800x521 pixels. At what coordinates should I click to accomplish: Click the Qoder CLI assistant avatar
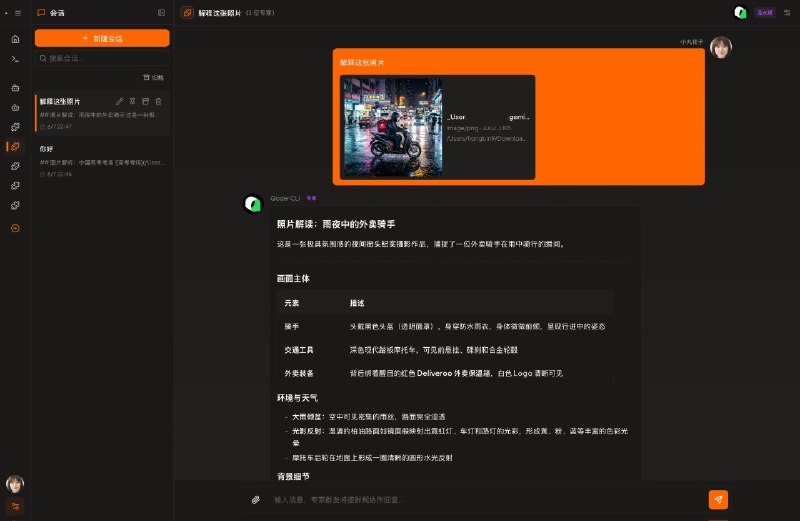(253, 204)
